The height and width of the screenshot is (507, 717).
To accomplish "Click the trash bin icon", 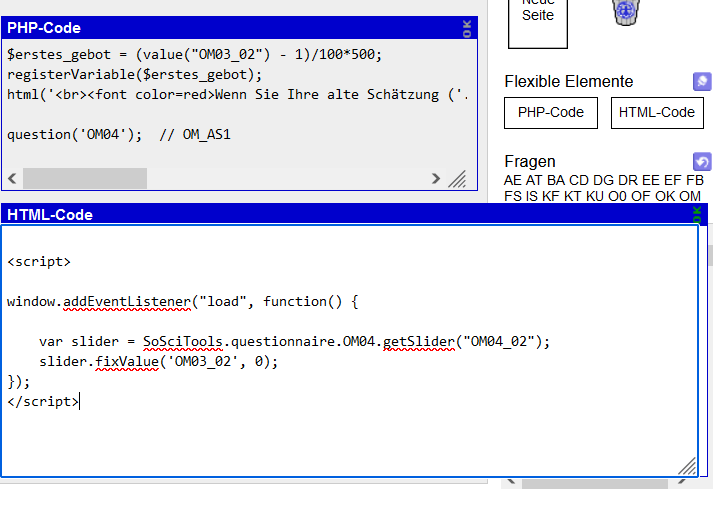I will tap(626, 12).
